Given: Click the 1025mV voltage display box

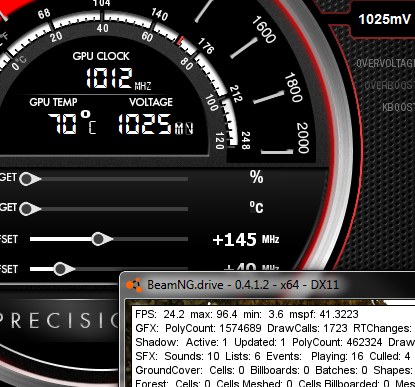Looking at the screenshot, I should pos(384,19).
